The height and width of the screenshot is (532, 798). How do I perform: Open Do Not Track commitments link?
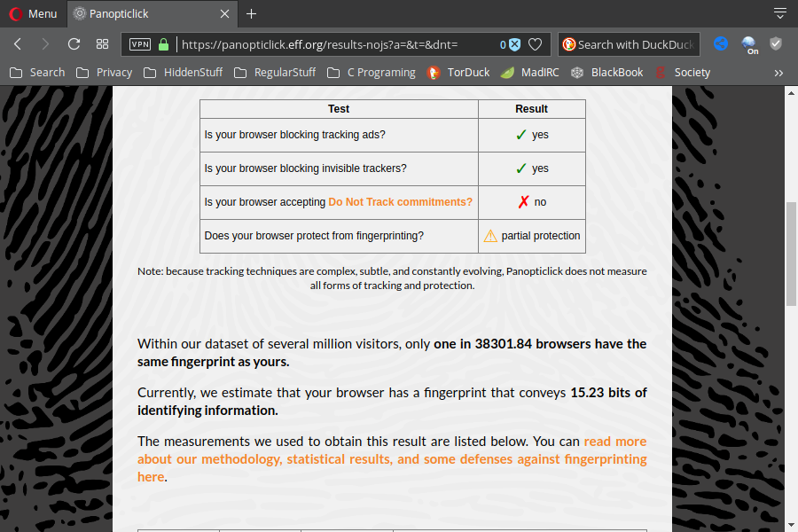[x=400, y=202]
